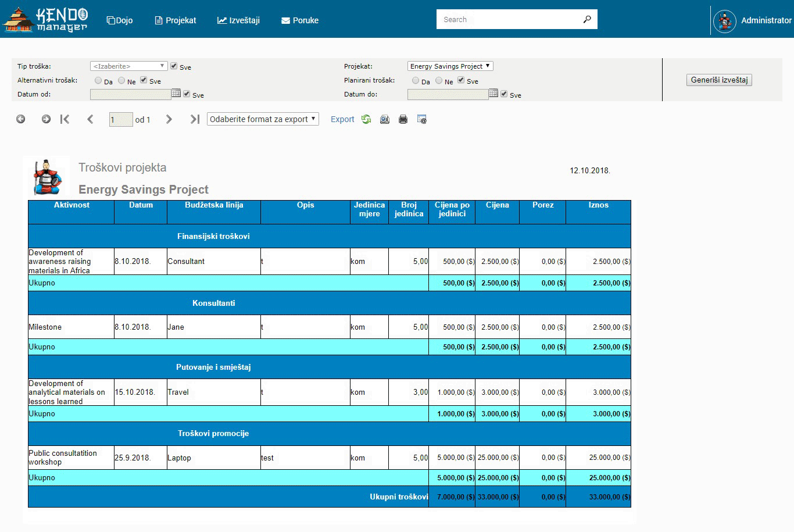Click the email report icon
The height and width of the screenshot is (532, 794).
tap(422, 119)
